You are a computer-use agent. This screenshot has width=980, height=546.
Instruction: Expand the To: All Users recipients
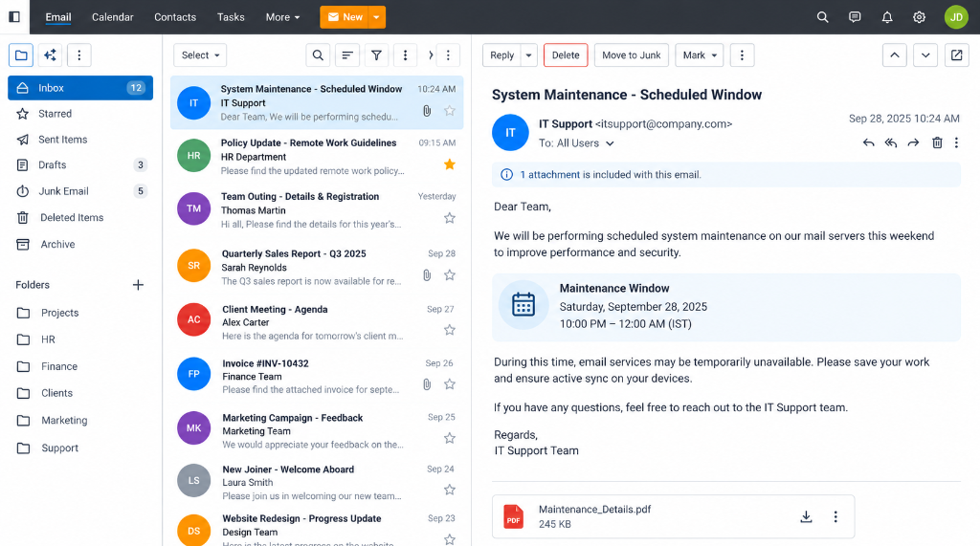[x=610, y=143]
